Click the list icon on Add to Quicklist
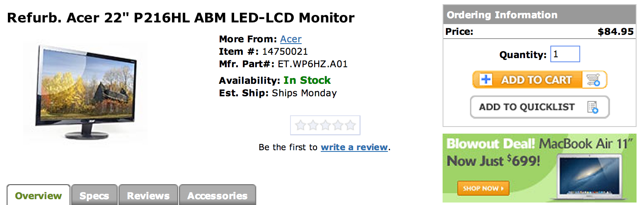 tap(592, 107)
